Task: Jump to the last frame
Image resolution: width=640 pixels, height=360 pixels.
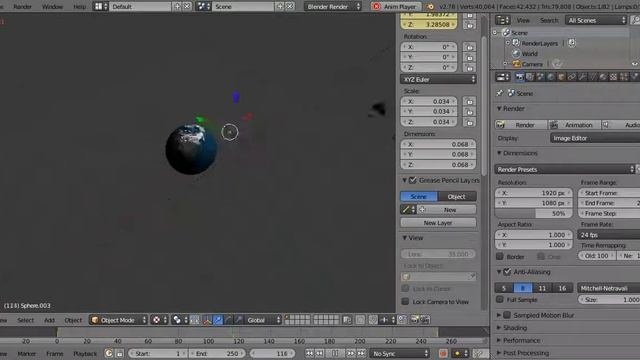Action: [361, 353]
